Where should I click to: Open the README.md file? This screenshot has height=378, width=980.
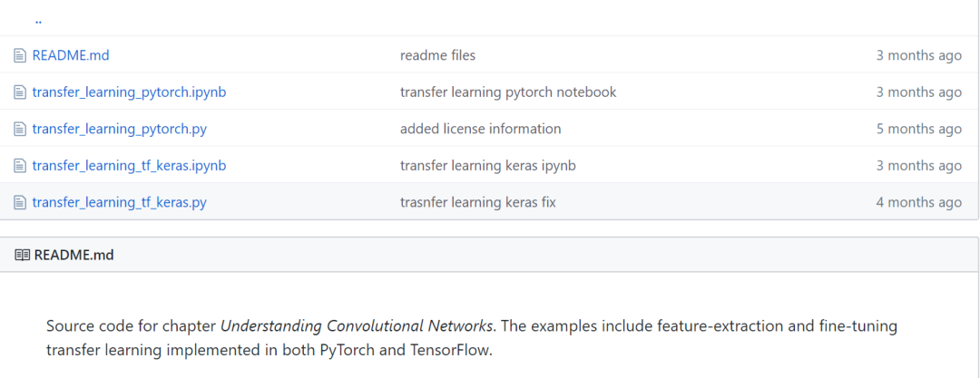(71, 55)
